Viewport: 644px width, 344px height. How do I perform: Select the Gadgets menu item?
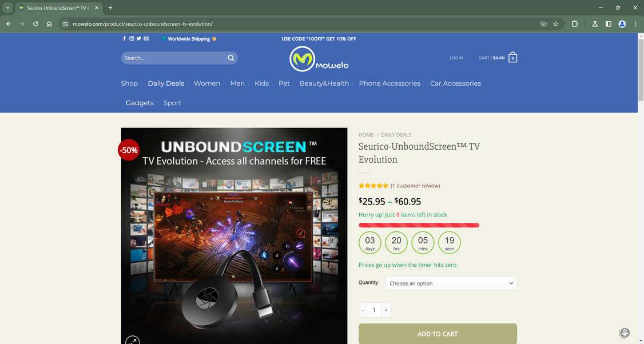pyautogui.click(x=139, y=103)
